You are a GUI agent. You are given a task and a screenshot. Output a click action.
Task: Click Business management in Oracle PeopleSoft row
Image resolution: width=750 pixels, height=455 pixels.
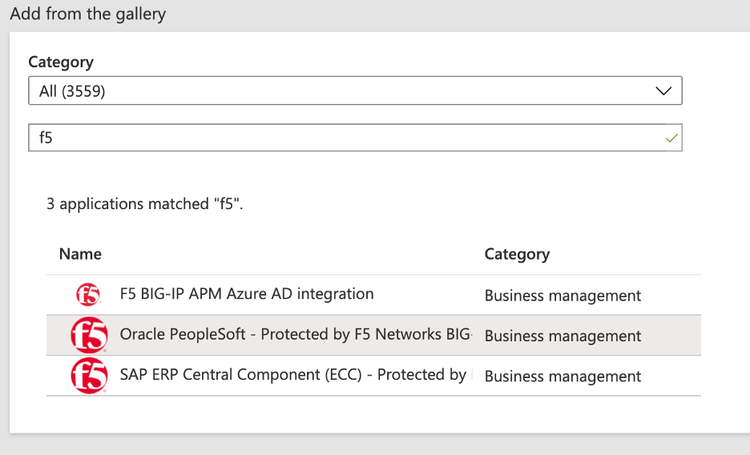pos(562,336)
